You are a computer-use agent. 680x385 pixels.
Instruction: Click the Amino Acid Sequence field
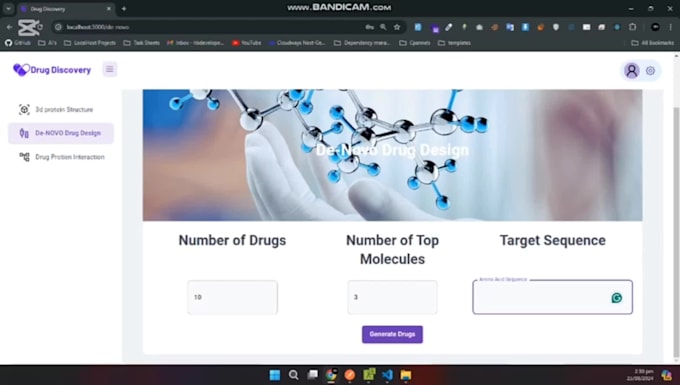click(x=552, y=297)
